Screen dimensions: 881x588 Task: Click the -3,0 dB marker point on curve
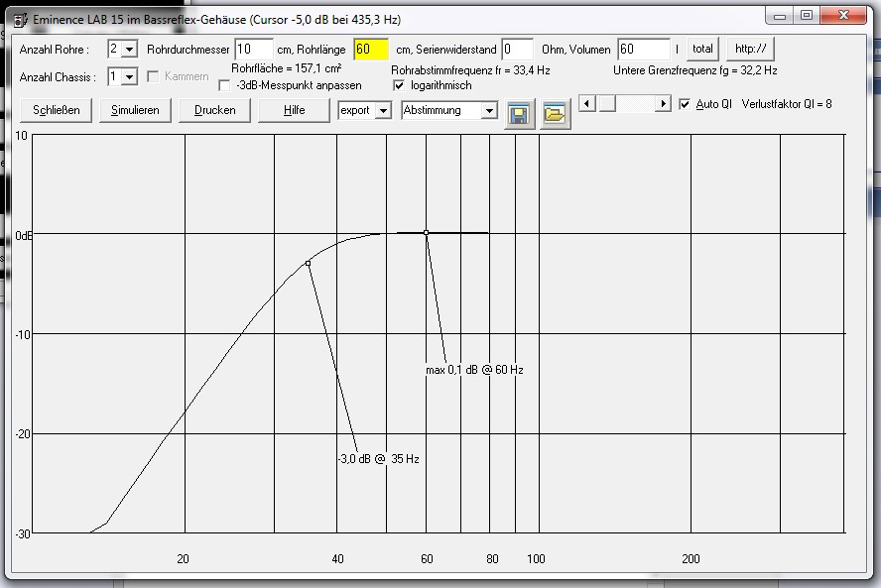308,264
